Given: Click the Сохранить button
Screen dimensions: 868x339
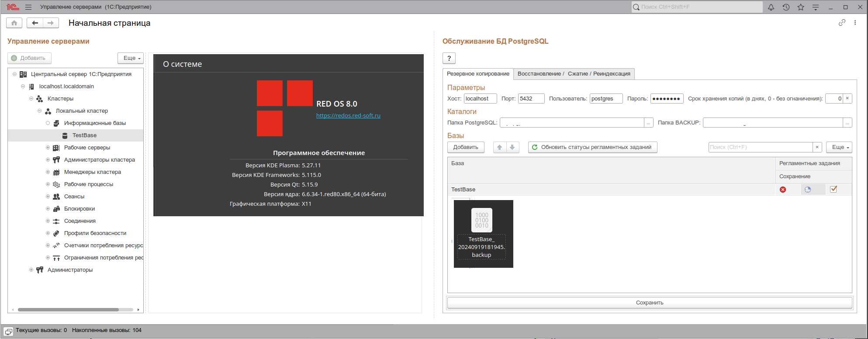Looking at the screenshot, I should [650, 303].
